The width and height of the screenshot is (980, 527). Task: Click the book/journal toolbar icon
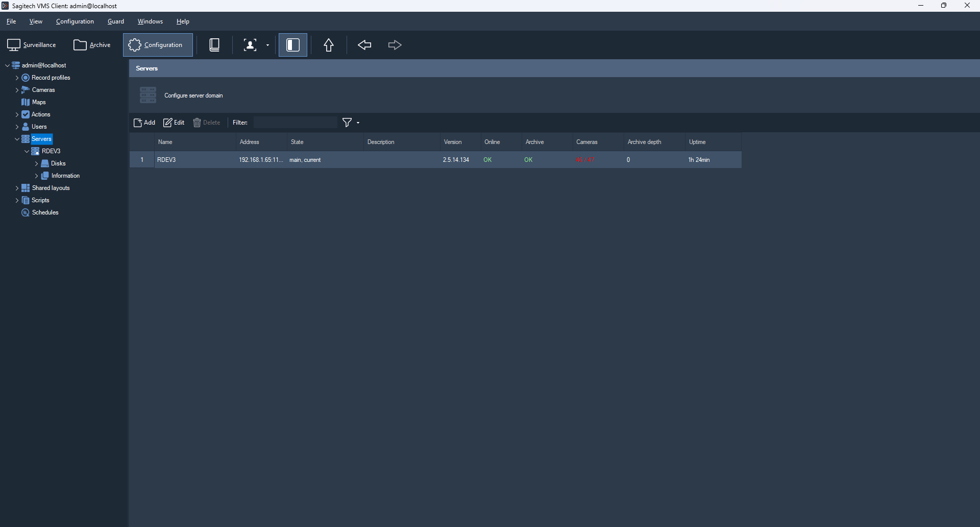coord(215,45)
